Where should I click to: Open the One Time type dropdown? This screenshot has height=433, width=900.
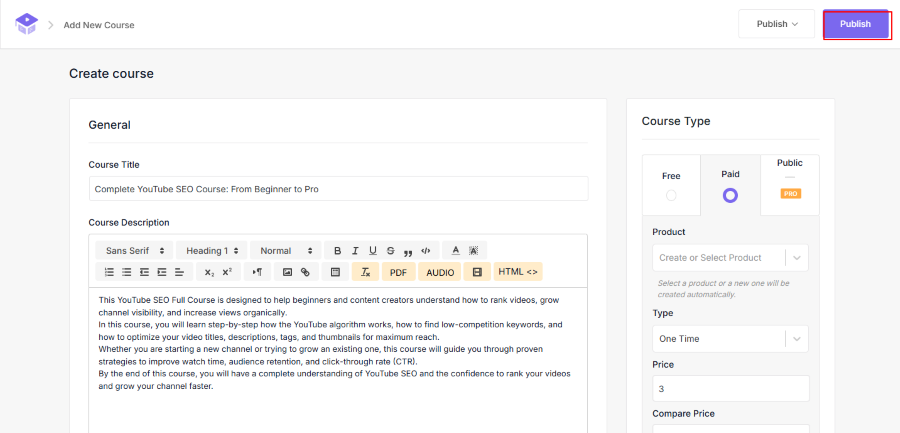(x=730, y=339)
